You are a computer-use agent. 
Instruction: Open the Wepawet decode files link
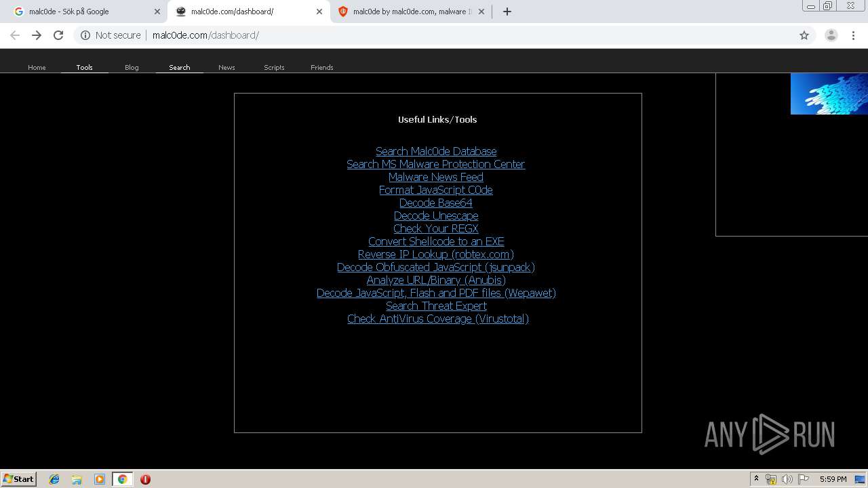[436, 293]
